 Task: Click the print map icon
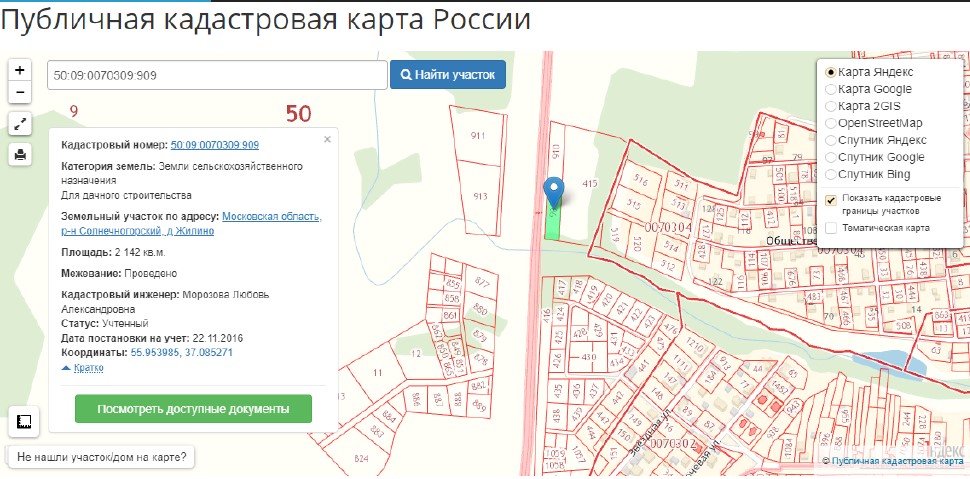20,154
